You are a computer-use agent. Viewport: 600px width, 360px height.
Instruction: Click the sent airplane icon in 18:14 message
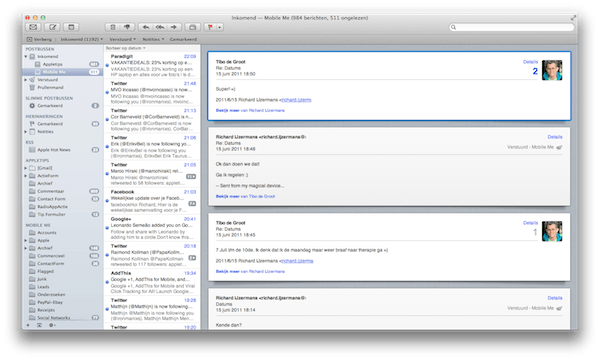pyautogui.click(x=559, y=308)
